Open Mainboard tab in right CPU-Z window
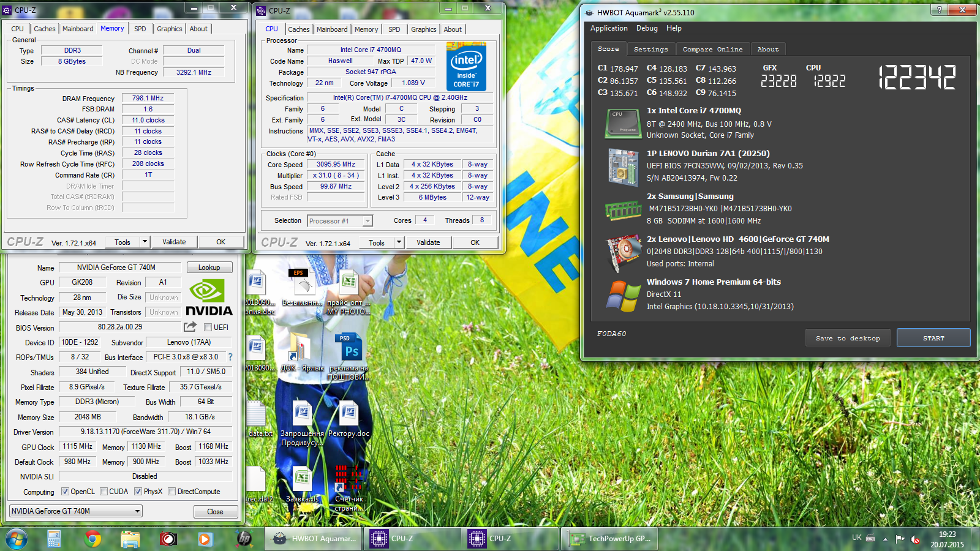Screen dimensions: 980x551 coord(332,29)
